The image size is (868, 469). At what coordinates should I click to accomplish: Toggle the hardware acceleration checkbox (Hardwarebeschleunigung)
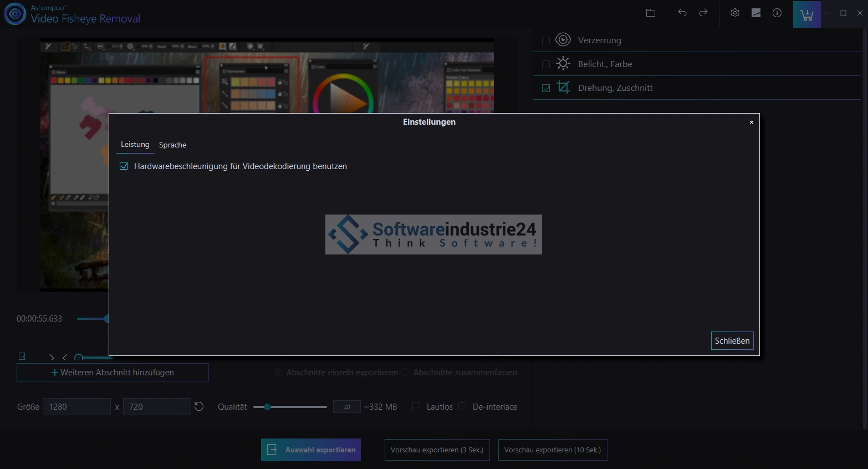click(124, 166)
